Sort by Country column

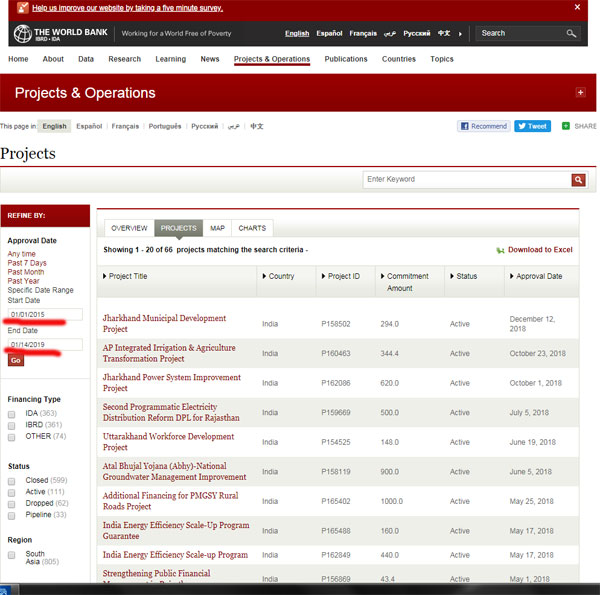tap(278, 276)
